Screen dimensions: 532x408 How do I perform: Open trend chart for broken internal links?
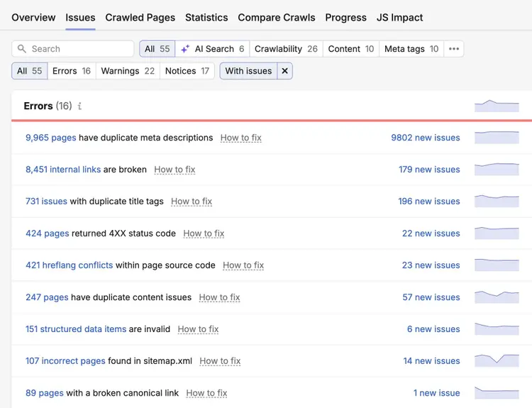pyautogui.click(x=497, y=169)
